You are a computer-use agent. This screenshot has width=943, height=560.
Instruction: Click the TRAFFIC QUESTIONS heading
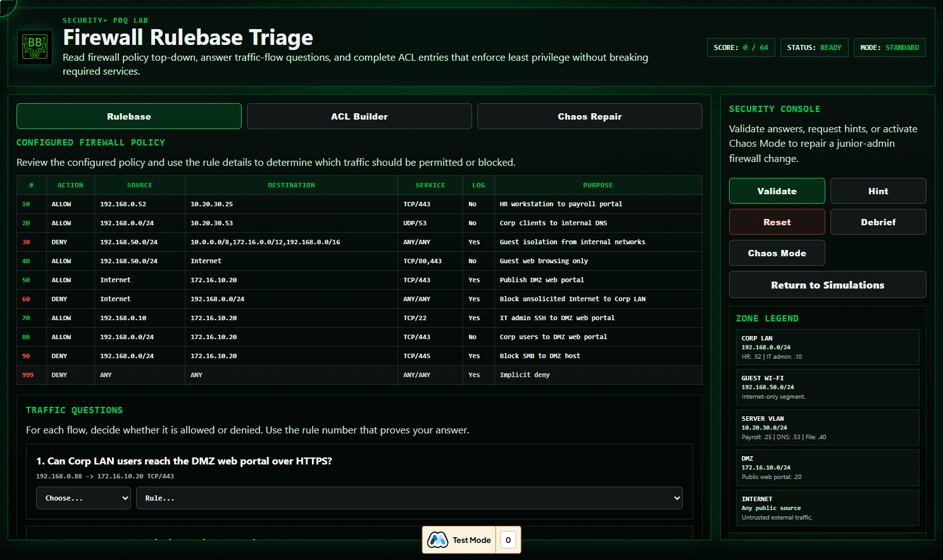coord(75,411)
